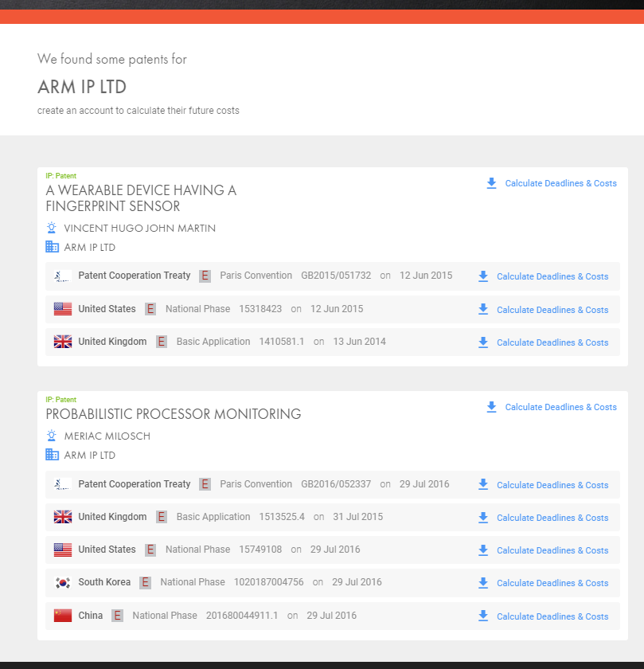The image size is (644, 669).
Task: Calculate Deadlines & Costs for GB2015/051732
Action: coord(552,276)
